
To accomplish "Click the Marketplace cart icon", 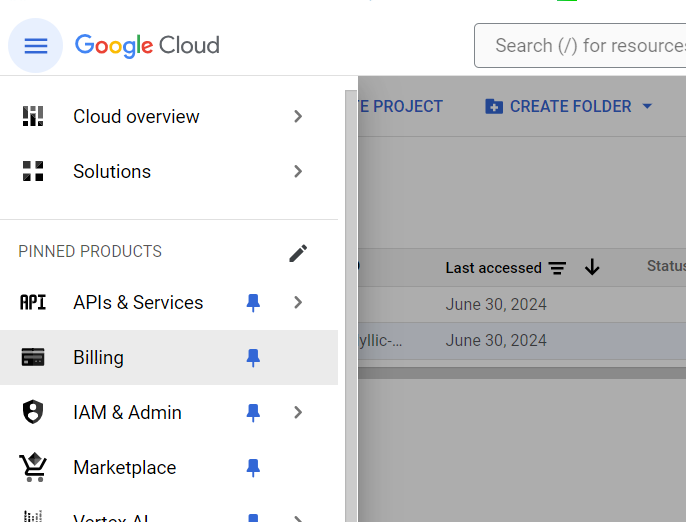I will 33,467.
